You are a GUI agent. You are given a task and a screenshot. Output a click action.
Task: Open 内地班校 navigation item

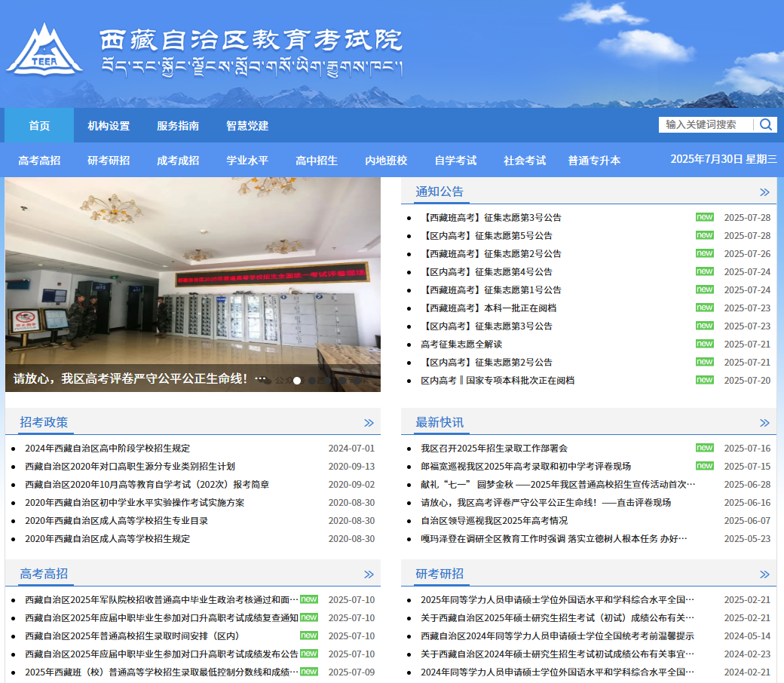386,161
